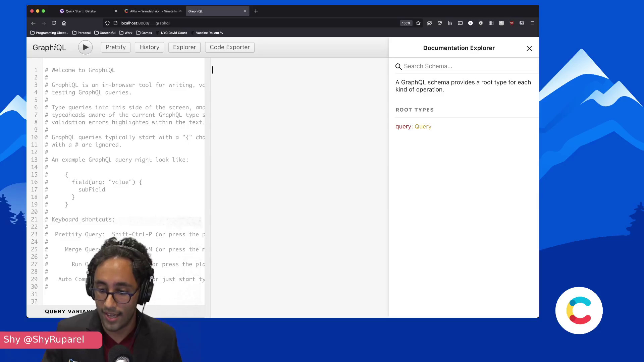This screenshot has width=644, height=362.
Task: Click the localhost:8000 address bar
Action: pos(258,23)
